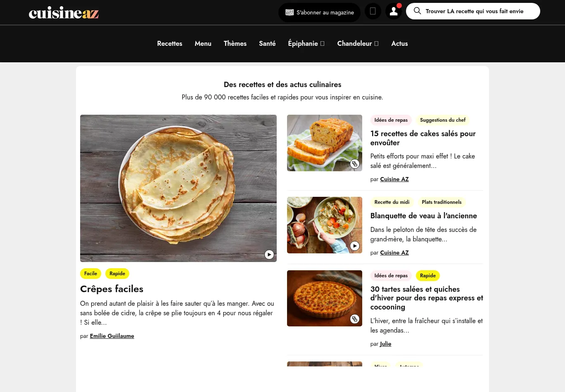Select the yellow Facile tag
This screenshot has height=392, width=565.
coord(90,274)
